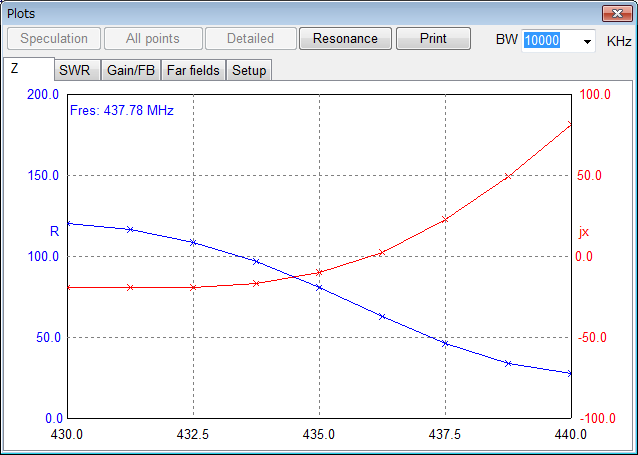The width and height of the screenshot is (638, 455).
Task: Open the Gain/FB tab
Action: [131, 70]
